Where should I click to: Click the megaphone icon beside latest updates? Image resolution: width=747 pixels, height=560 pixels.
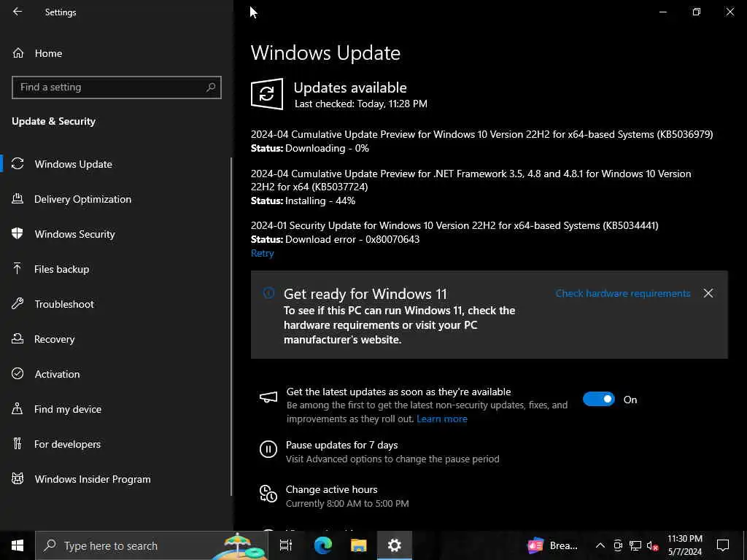click(x=268, y=397)
